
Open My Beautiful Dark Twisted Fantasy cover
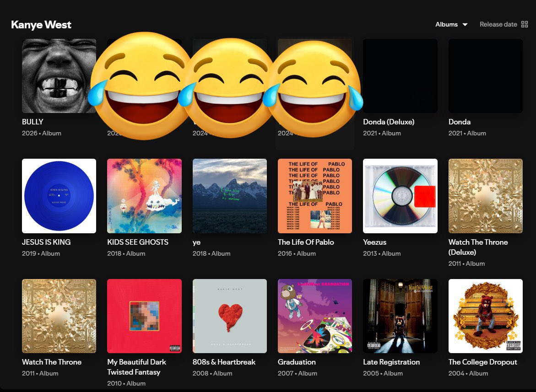point(144,316)
